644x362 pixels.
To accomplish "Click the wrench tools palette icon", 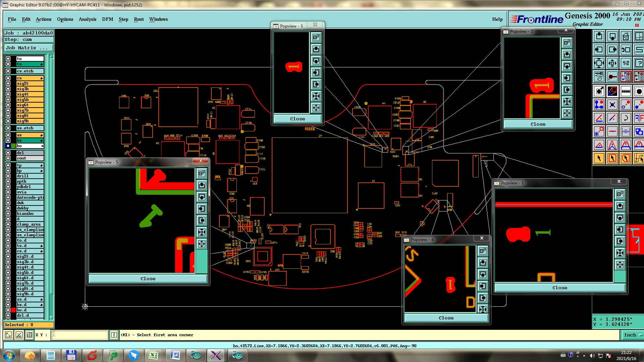I will pyautogui.click(x=599, y=77).
